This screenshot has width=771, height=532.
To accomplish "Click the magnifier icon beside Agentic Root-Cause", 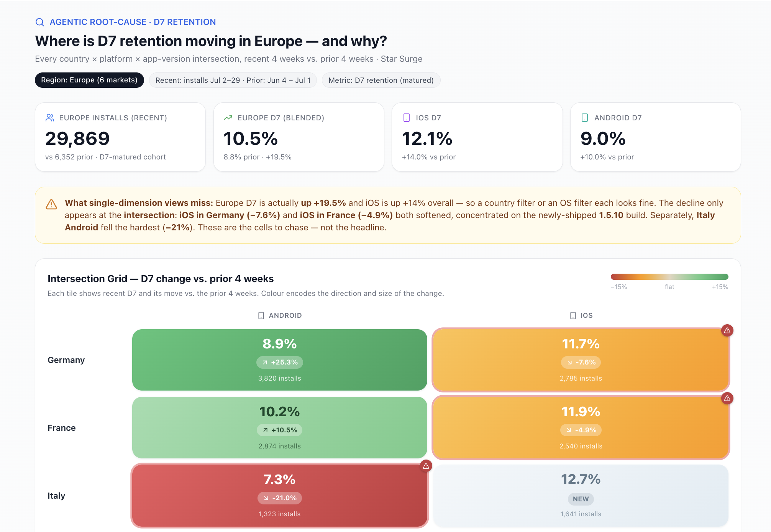I will click(x=40, y=22).
